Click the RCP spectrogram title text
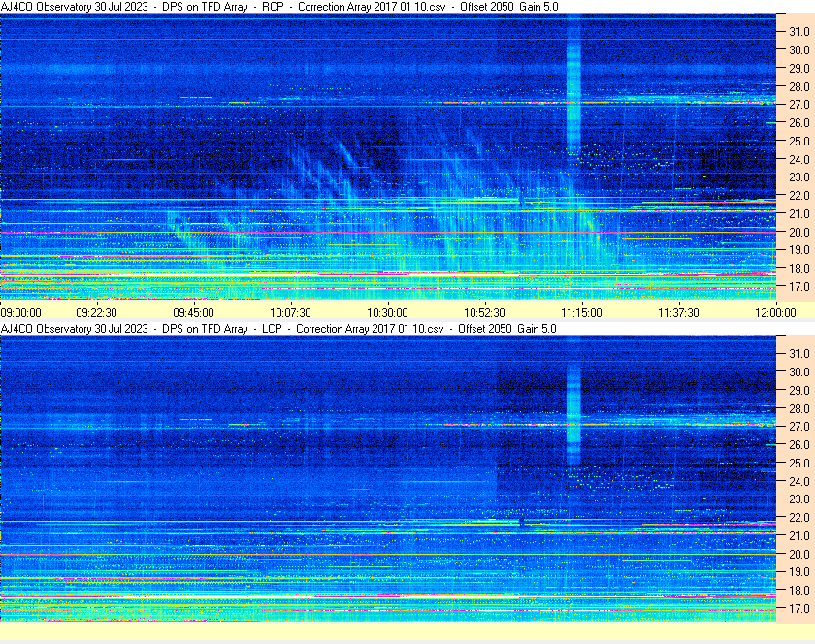 tap(279, 7)
